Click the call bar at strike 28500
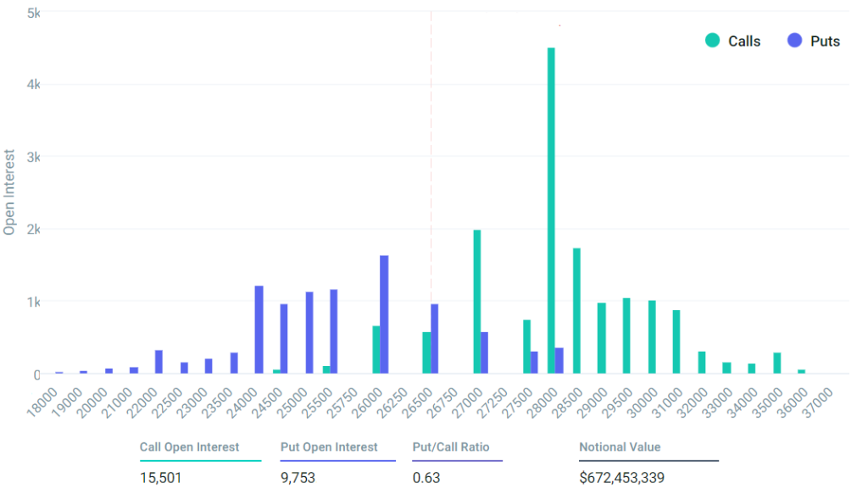 (x=576, y=310)
